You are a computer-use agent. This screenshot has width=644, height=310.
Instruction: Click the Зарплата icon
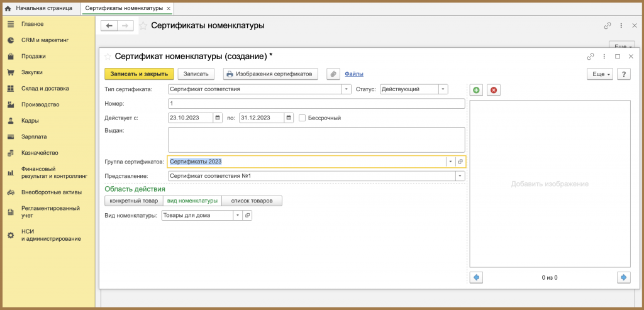click(x=11, y=136)
